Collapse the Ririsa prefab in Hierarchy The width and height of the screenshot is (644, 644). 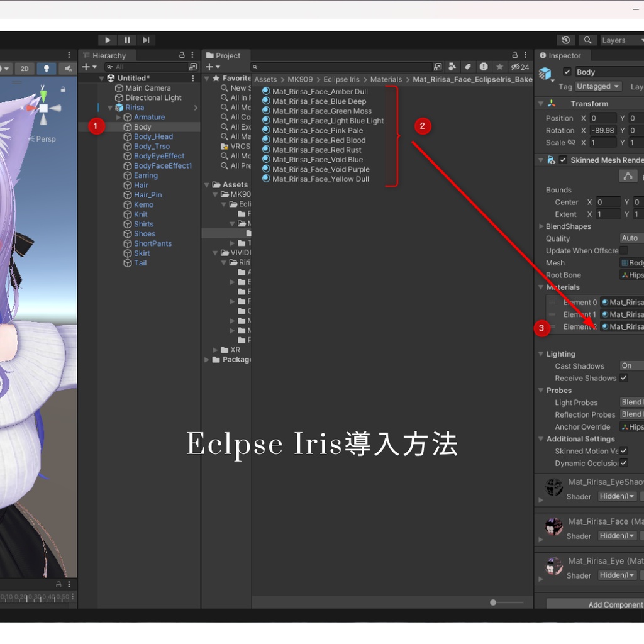tap(110, 108)
